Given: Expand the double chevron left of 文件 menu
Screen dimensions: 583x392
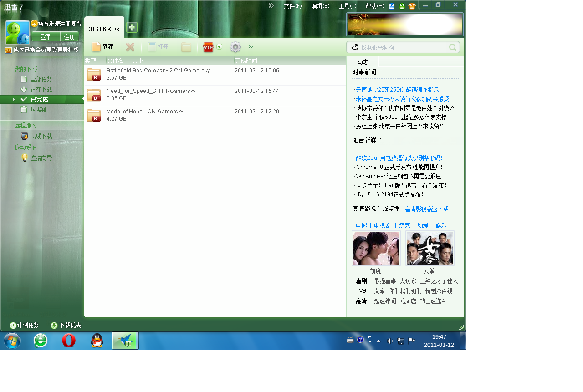Looking at the screenshot, I should coord(271,5).
